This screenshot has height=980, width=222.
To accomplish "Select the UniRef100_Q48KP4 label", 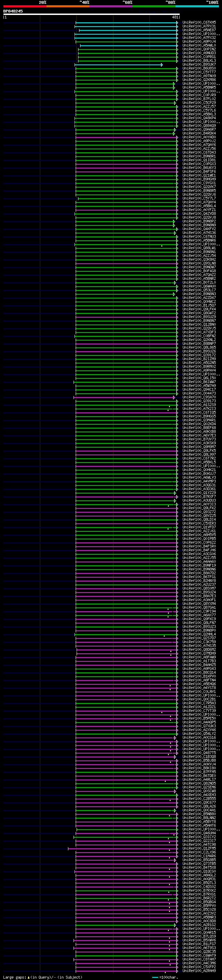I will pos(199,118).
